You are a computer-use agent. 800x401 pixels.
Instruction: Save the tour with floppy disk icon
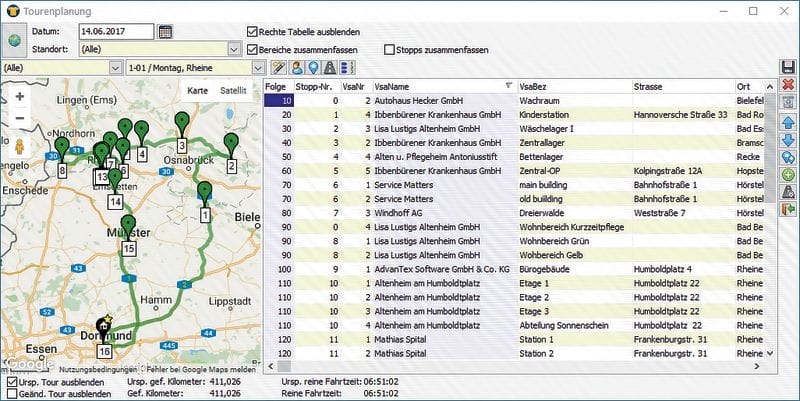pos(788,67)
